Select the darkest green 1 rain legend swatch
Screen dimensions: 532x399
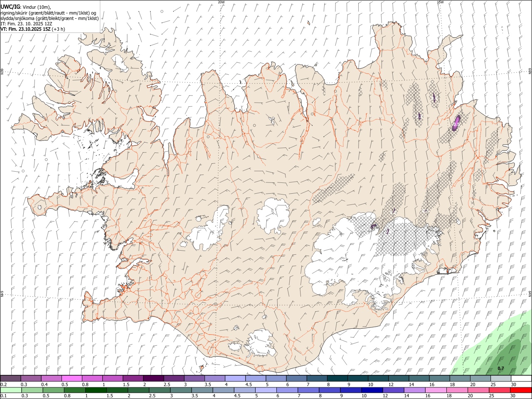tap(96, 390)
